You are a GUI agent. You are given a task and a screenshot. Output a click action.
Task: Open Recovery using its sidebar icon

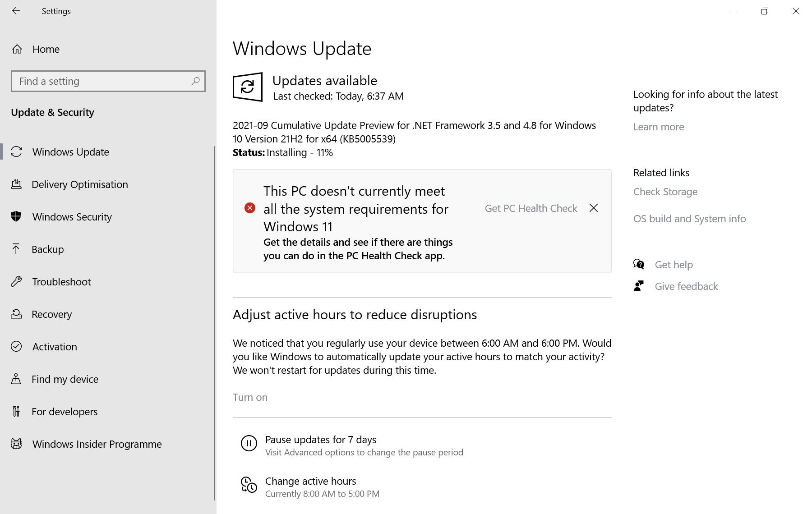tap(17, 314)
